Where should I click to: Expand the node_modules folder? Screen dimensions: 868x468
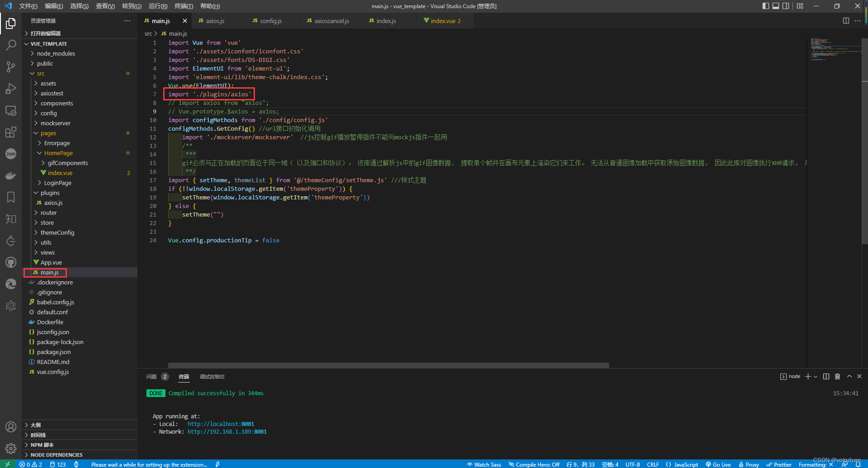click(56, 53)
